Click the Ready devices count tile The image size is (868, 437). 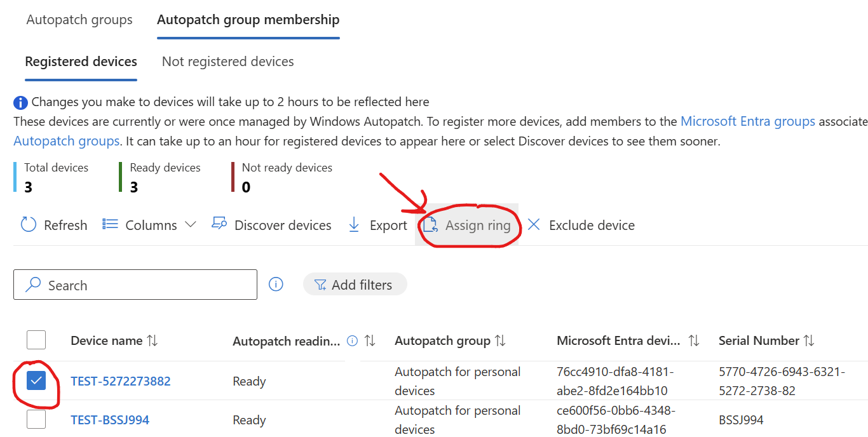pyautogui.click(x=160, y=177)
